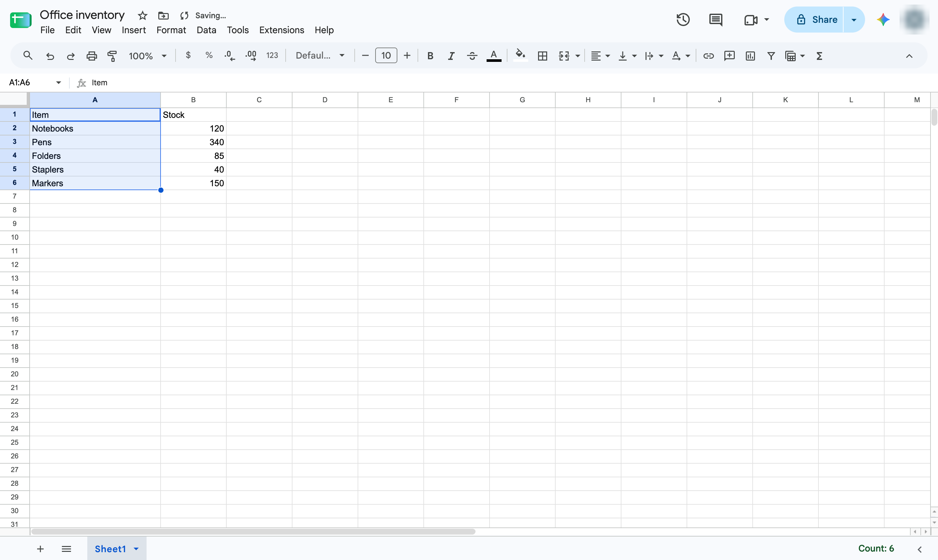This screenshot has width=938, height=560.
Task: Click the search menus magnifier icon
Action: point(28,56)
